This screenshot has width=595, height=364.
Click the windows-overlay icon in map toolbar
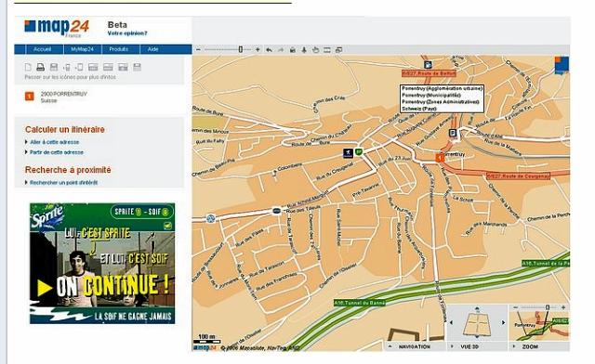pos(338,49)
